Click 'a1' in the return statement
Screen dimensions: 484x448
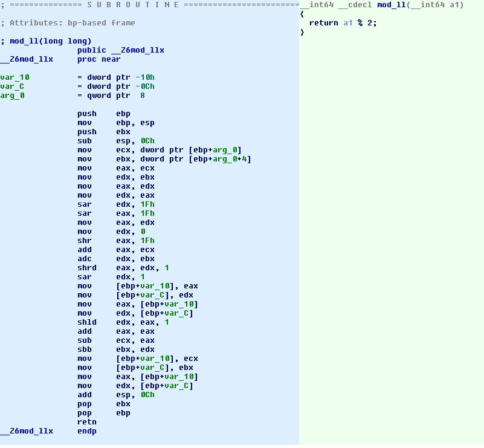347,23
